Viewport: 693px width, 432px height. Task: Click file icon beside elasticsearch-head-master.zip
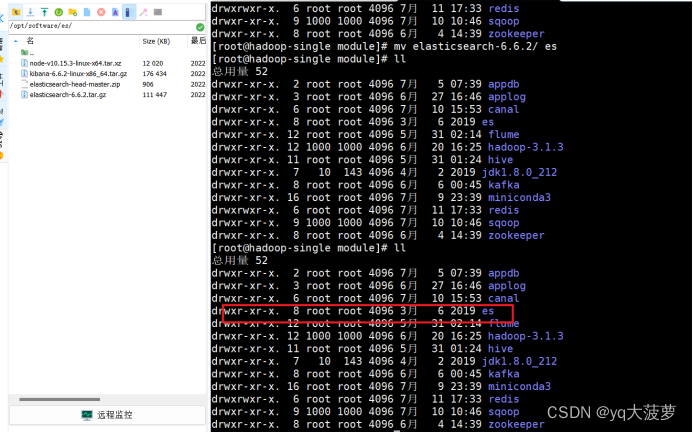point(24,84)
